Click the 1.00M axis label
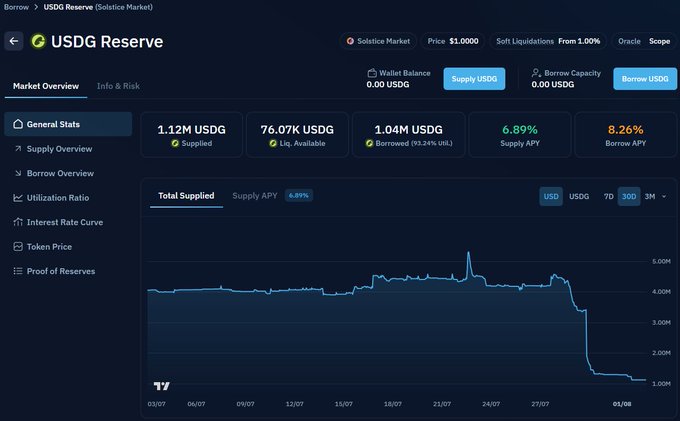Viewport: 680px width, 421px height. [661, 384]
